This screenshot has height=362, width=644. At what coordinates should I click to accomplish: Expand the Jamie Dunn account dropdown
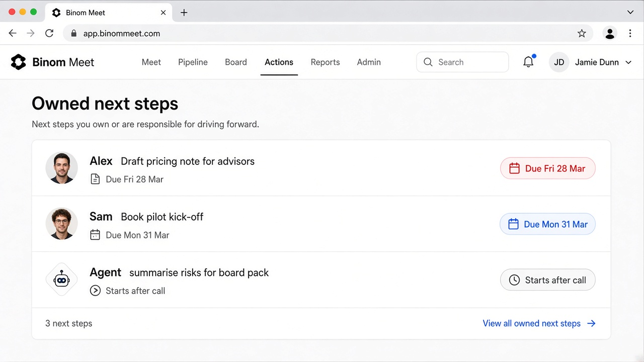(x=628, y=62)
